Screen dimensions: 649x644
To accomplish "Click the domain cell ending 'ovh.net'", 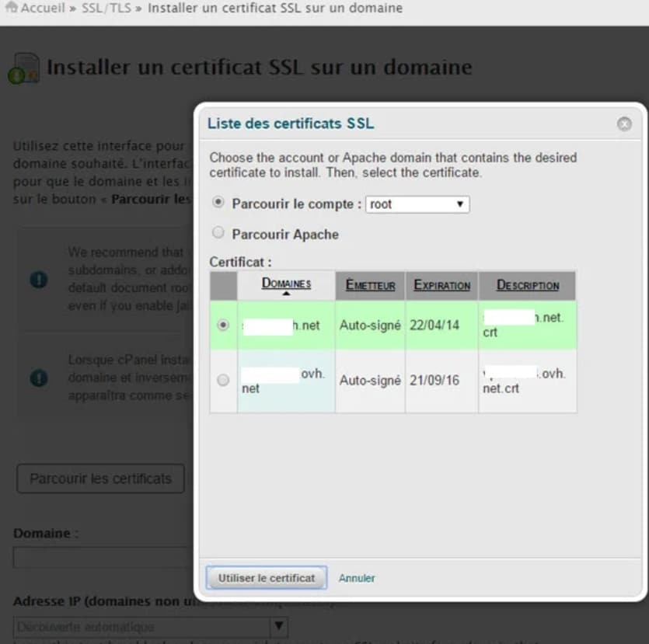I will point(286,381).
